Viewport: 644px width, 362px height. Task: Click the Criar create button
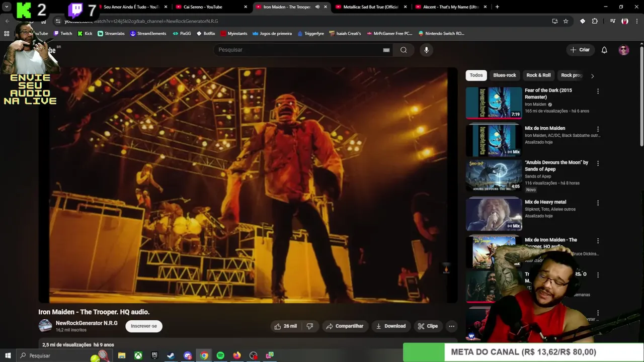(580, 50)
